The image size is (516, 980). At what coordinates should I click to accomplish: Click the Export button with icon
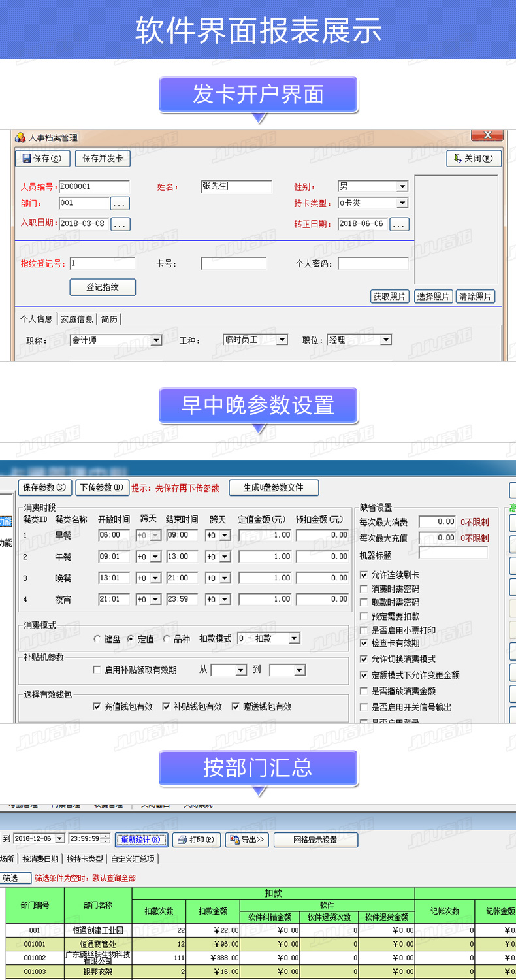tap(247, 840)
